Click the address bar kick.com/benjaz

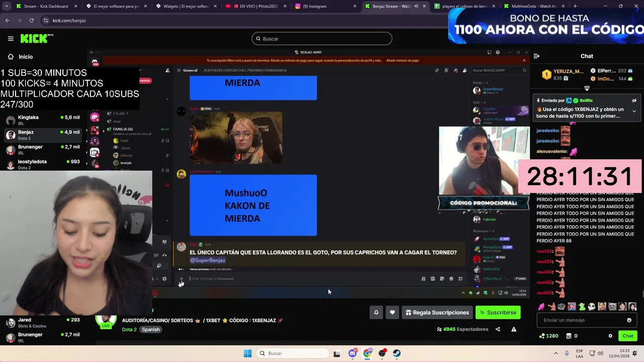pyautogui.click(x=69, y=21)
